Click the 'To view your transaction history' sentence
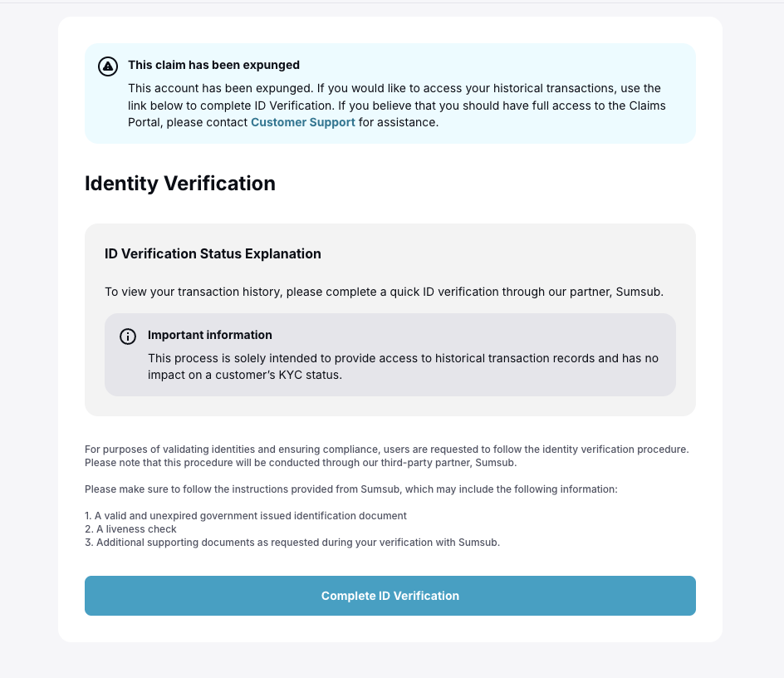 pyautogui.click(x=384, y=292)
